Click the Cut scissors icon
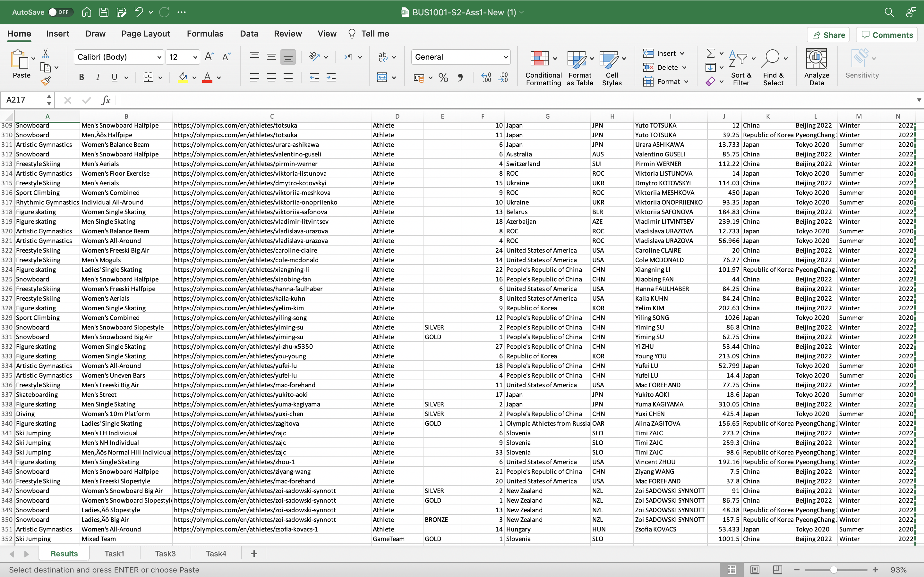 [x=46, y=54]
